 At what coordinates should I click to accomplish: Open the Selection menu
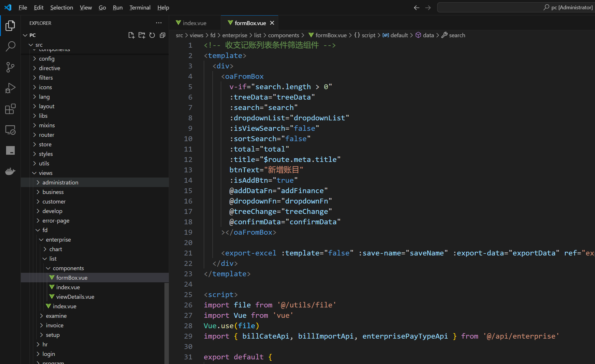pyautogui.click(x=62, y=8)
